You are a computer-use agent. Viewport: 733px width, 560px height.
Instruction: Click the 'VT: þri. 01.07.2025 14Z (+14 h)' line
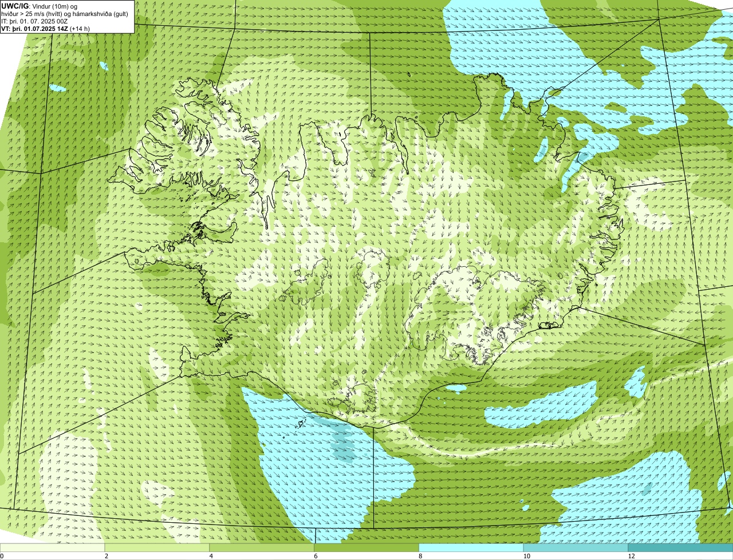click(x=45, y=28)
